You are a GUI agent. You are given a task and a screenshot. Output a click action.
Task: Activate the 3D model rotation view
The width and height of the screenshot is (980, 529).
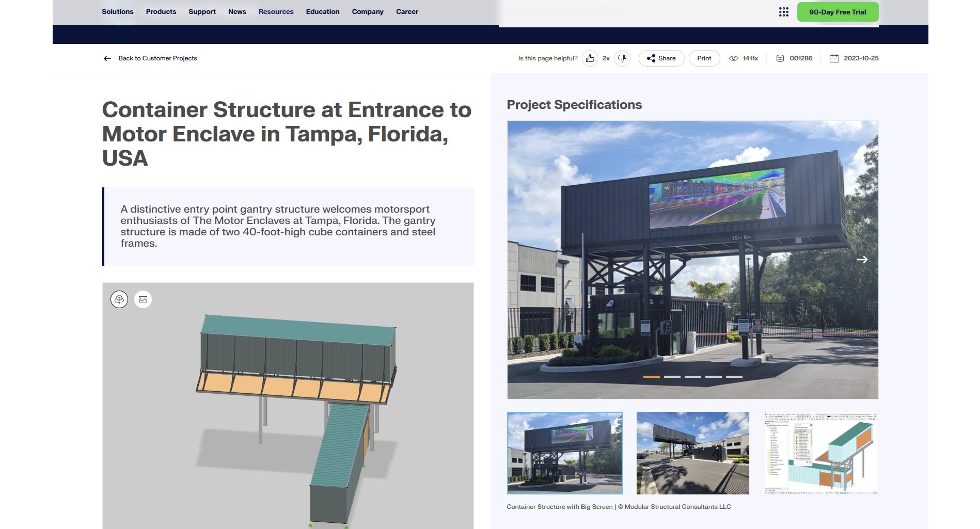[x=119, y=299]
